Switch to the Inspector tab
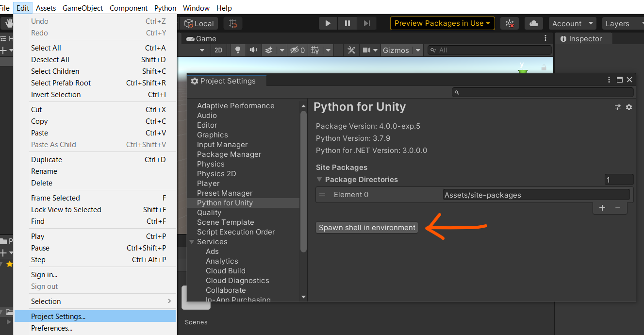The image size is (644, 335). (x=580, y=39)
